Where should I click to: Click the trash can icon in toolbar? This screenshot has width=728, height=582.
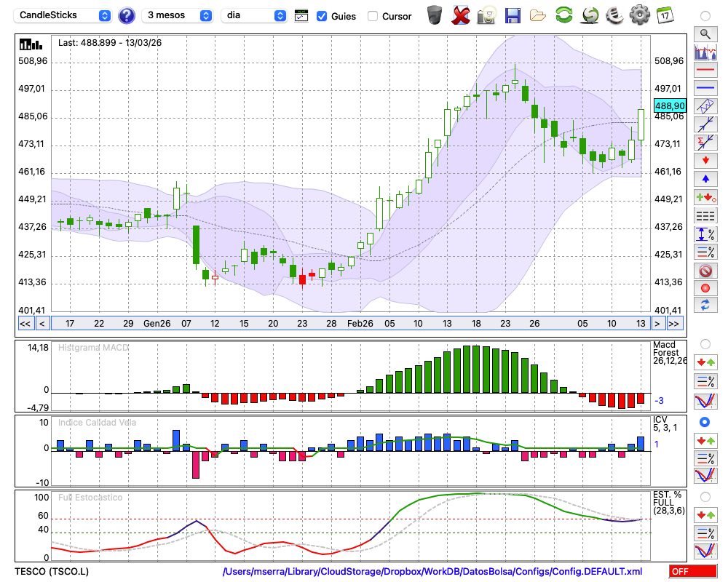(x=435, y=15)
